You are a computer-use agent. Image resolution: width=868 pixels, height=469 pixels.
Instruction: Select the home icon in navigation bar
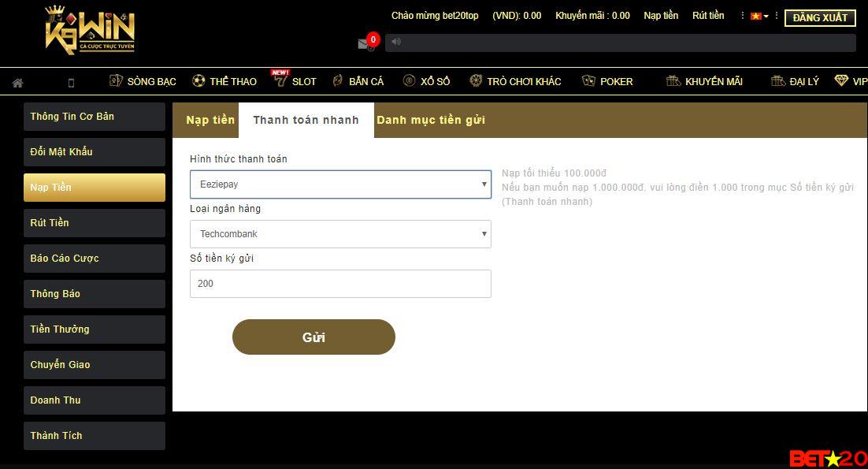pos(17,81)
